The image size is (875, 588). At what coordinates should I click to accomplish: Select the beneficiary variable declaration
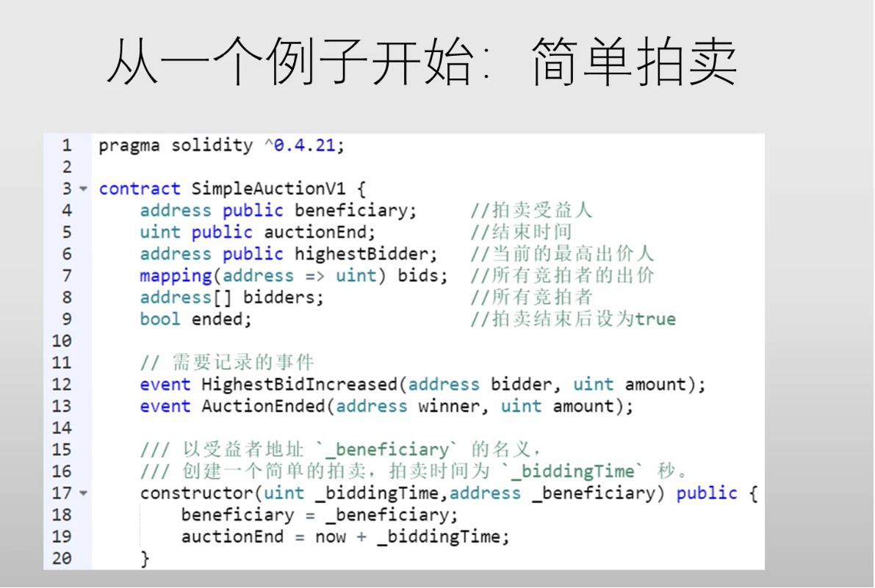point(279,211)
